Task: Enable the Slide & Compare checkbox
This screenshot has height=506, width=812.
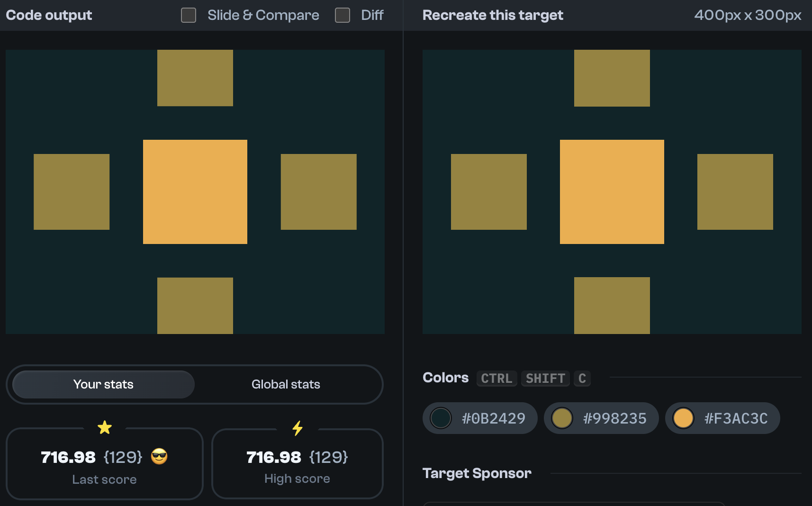Action: (188, 15)
